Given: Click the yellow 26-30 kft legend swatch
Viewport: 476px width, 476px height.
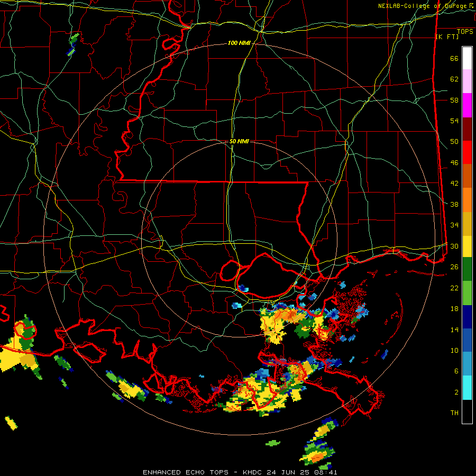Looking at the screenshot, I should [467, 246].
